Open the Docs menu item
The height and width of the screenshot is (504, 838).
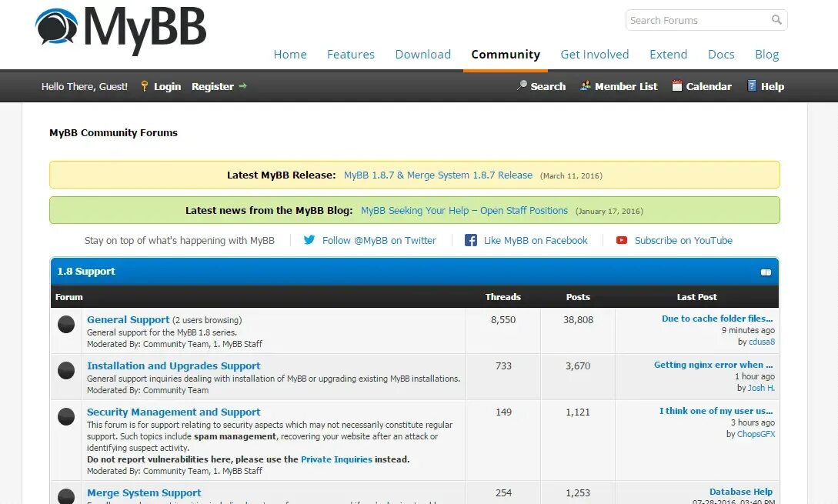pos(721,54)
